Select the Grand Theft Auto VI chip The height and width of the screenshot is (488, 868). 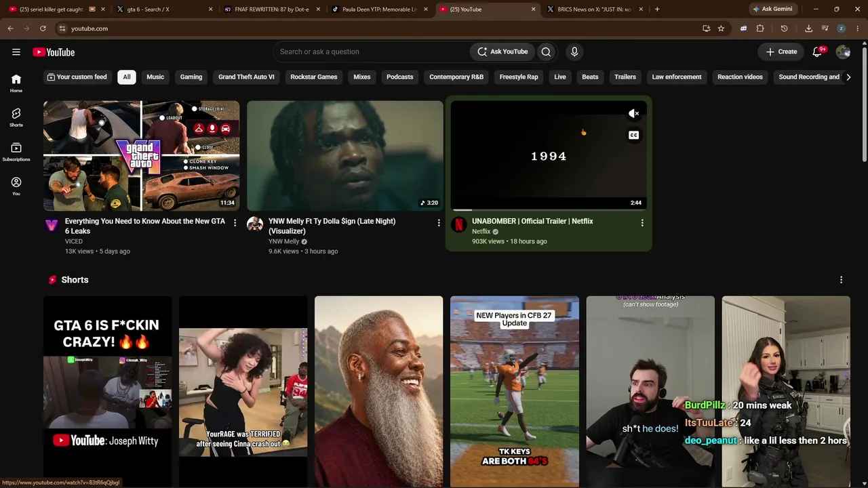[246, 77]
